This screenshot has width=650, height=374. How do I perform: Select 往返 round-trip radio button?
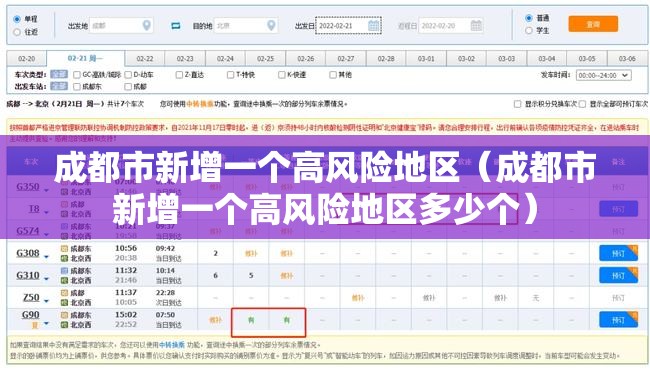(x=17, y=32)
